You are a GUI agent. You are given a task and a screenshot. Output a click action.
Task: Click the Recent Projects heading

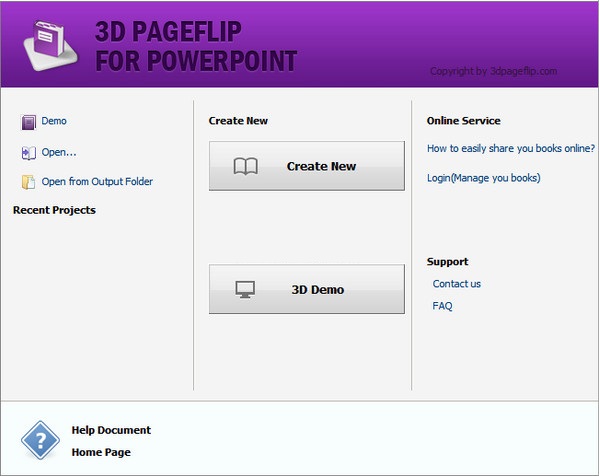[x=54, y=210]
